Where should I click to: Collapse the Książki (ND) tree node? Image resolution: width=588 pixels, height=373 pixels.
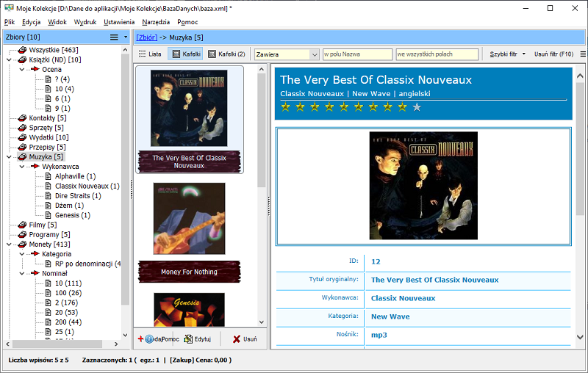coord(9,59)
